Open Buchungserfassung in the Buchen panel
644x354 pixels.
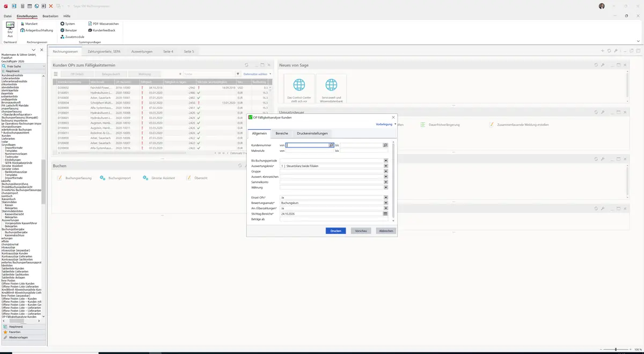[x=75, y=178]
